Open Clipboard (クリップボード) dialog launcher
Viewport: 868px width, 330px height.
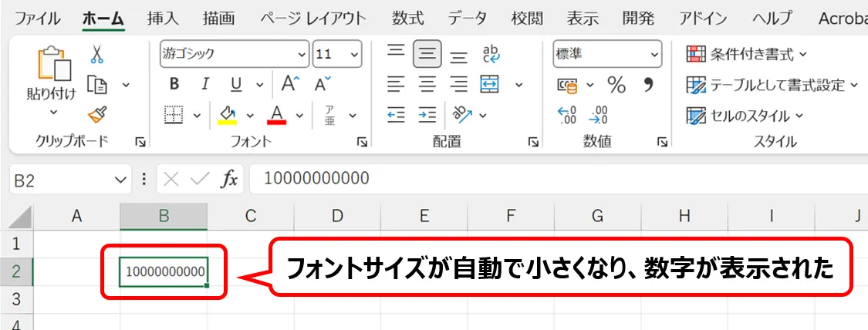[x=140, y=143]
